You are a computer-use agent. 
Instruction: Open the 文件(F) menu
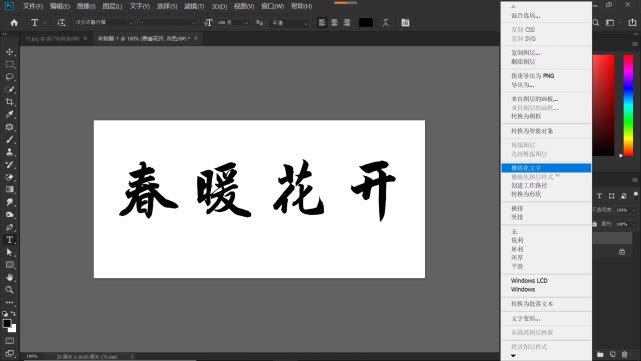33,6
